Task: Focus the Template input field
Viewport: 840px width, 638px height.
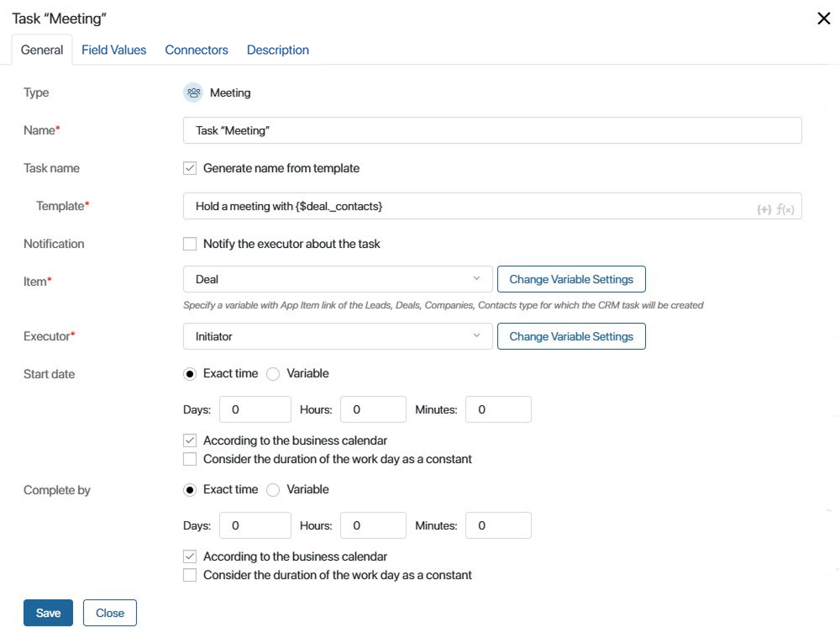Action: [492, 206]
